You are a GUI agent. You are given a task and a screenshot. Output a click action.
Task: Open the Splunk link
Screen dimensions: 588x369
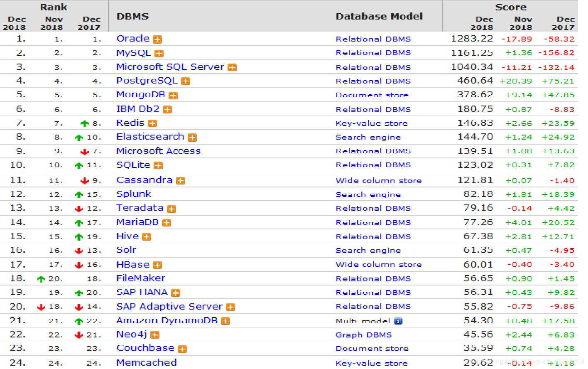(134, 194)
